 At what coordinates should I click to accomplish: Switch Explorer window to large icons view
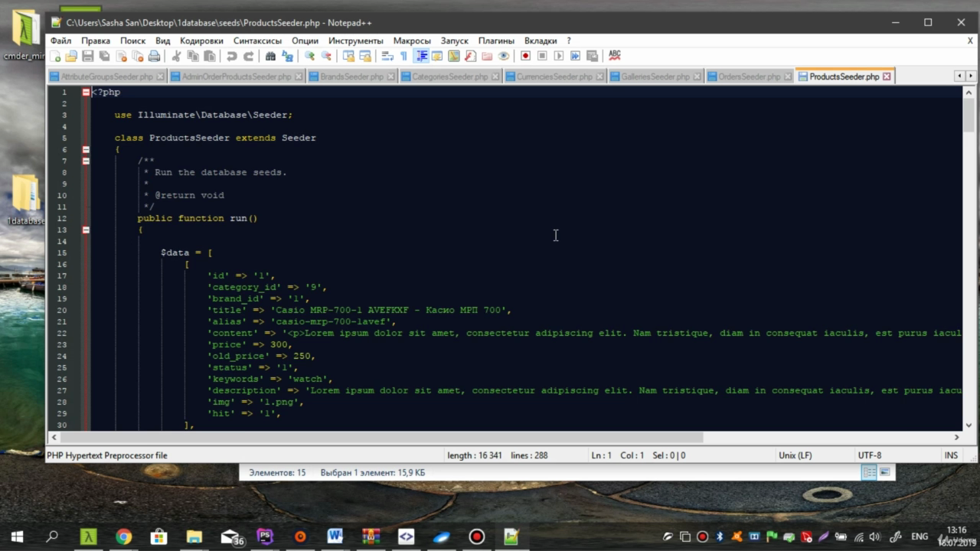pos(884,472)
